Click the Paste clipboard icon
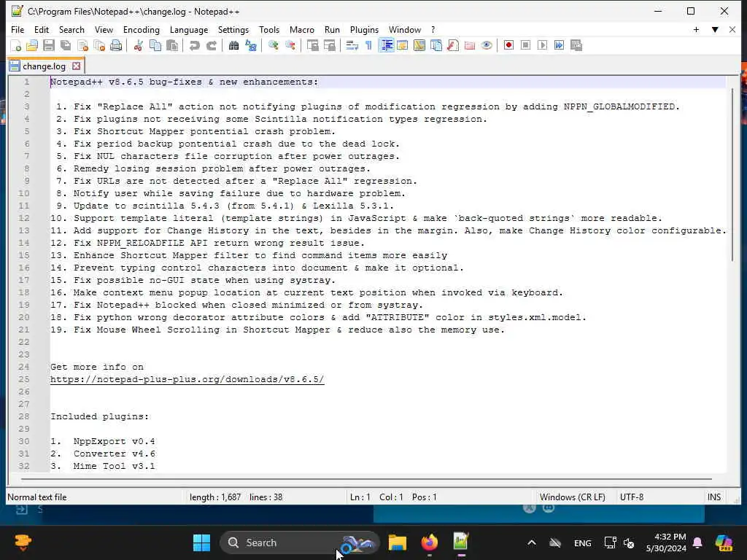Image resolution: width=747 pixels, height=560 pixels. coord(172,46)
